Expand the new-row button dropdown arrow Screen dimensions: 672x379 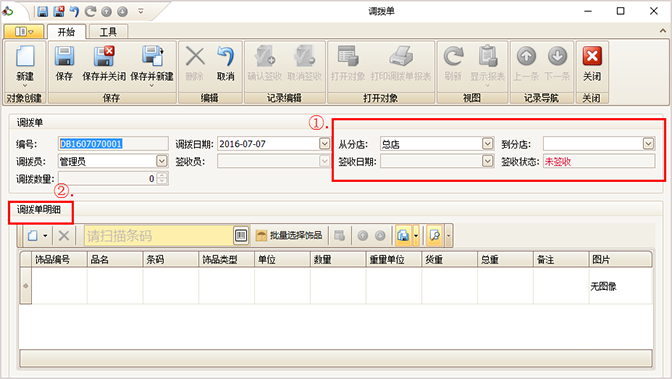coord(45,235)
